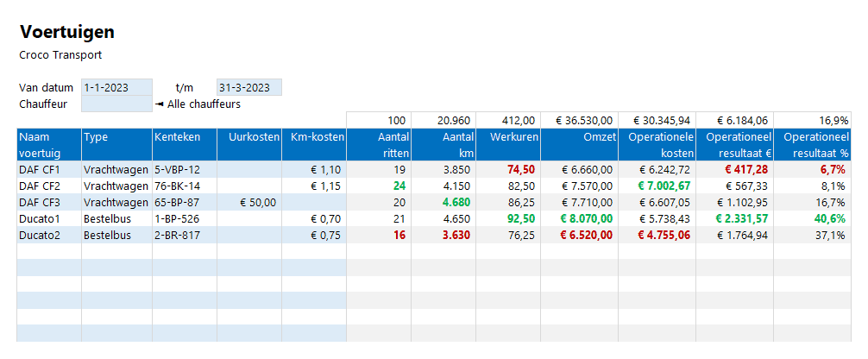Click the Omzet column header

click(579, 137)
